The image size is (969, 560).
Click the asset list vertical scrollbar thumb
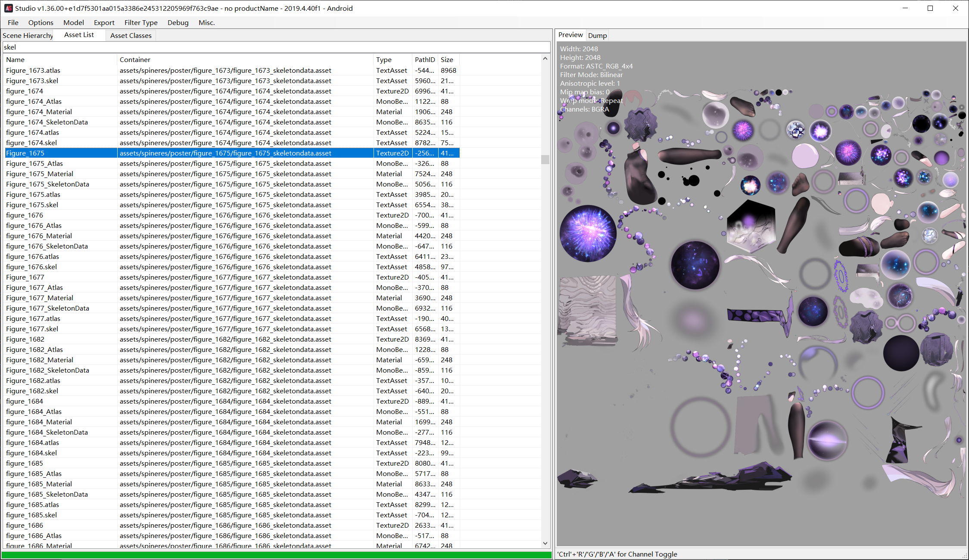pyautogui.click(x=545, y=159)
